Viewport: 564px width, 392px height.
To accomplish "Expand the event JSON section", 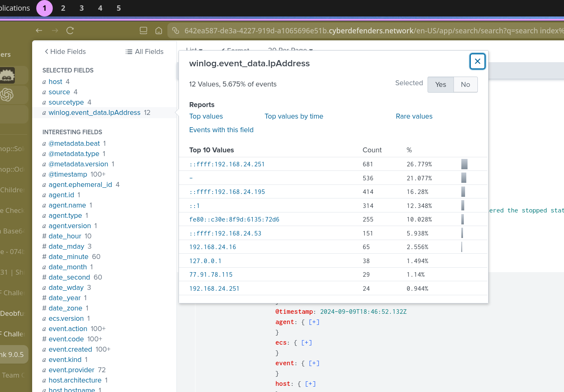I will (314, 363).
